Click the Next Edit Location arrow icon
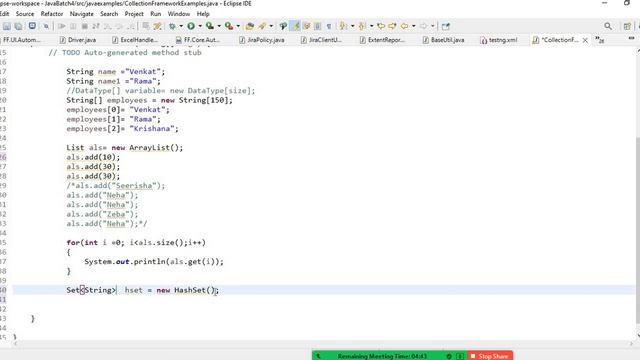The height and width of the screenshot is (360, 640). [x=392, y=26]
